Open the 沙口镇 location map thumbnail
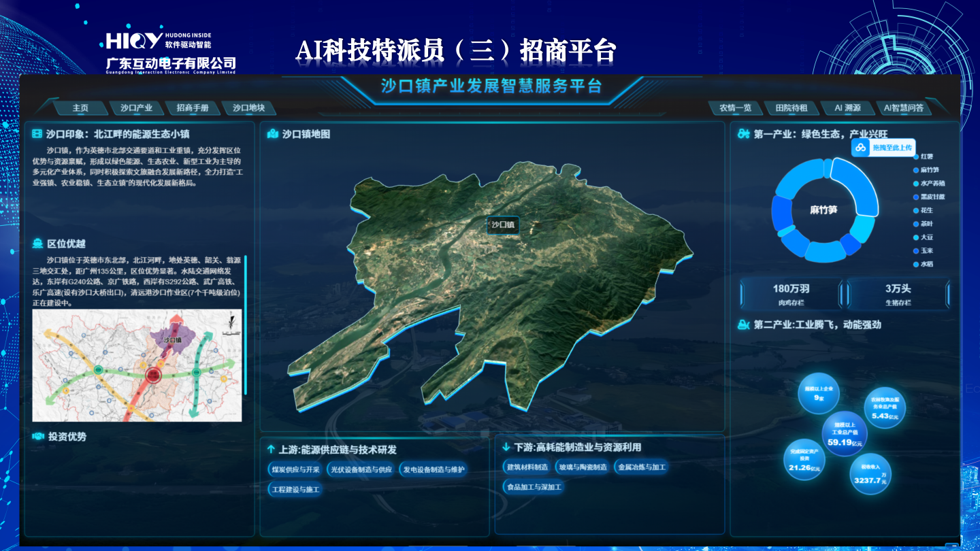The height and width of the screenshot is (551, 980). (137, 365)
